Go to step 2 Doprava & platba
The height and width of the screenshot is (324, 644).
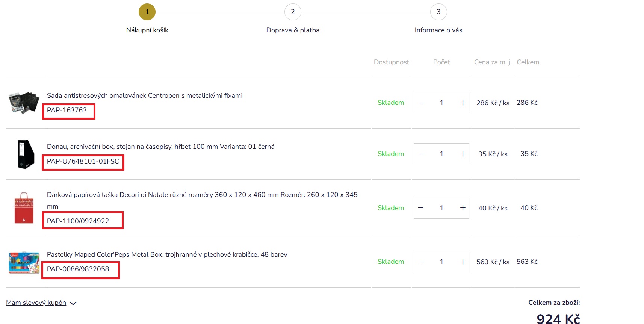[x=293, y=12]
